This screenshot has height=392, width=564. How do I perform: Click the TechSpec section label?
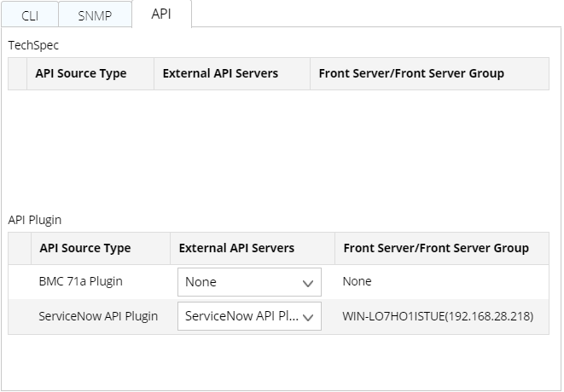click(x=33, y=45)
